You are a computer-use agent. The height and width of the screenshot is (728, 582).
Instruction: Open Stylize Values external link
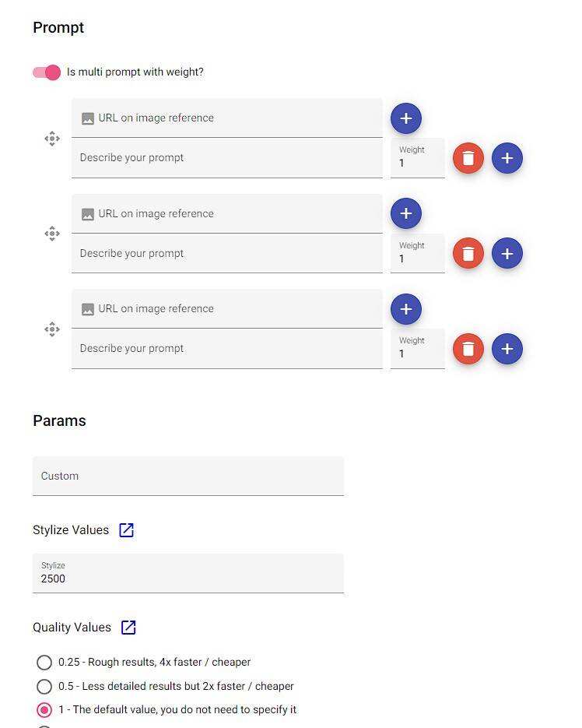coord(127,530)
